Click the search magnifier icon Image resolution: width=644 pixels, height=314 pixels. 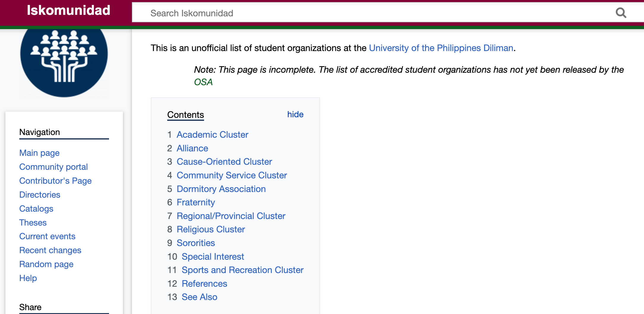621,12
